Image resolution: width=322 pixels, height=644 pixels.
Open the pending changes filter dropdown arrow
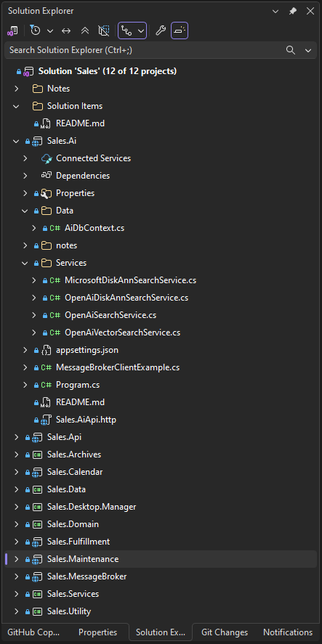[50, 30]
